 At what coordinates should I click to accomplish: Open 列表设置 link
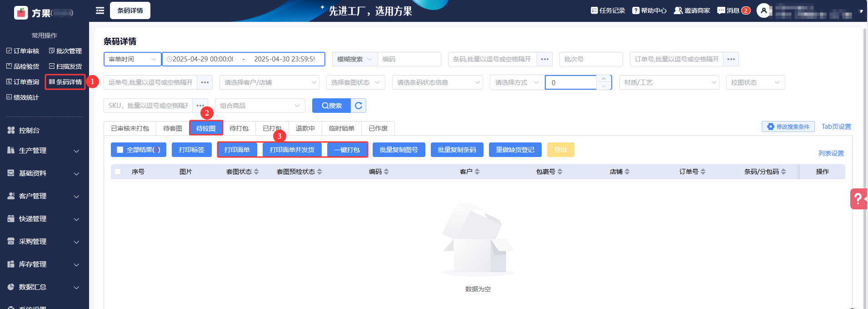coord(831,153)
